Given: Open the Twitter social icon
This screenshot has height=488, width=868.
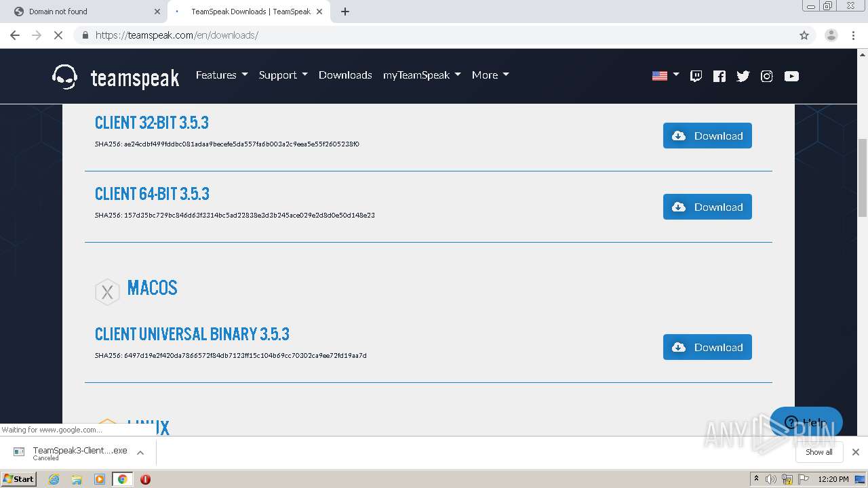Looking at the screenshot, I should [x=743, y=76].
